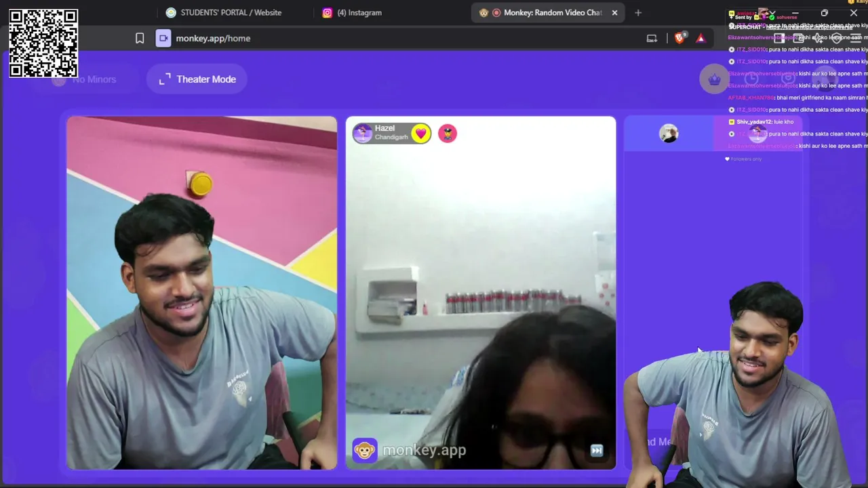Click the QR code overlay
The image size is (868, 488).
pyautogui.click(x=43, y=43)
